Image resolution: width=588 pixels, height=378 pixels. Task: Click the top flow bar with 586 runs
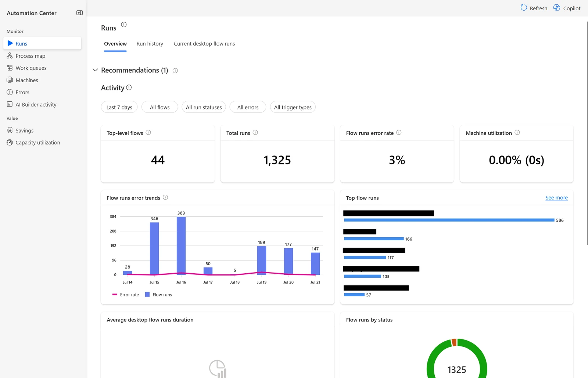pyautogui.click(x=449, y=220)
